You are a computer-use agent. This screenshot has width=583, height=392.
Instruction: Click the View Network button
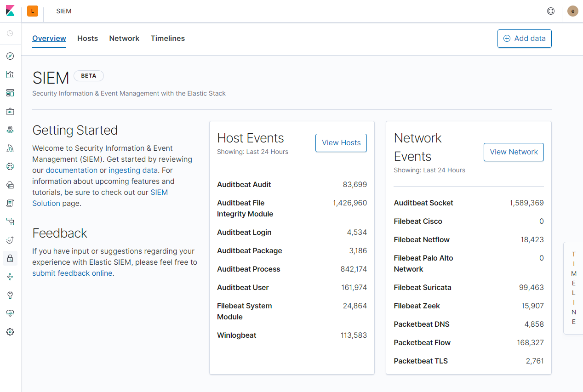tap(514, 152)
